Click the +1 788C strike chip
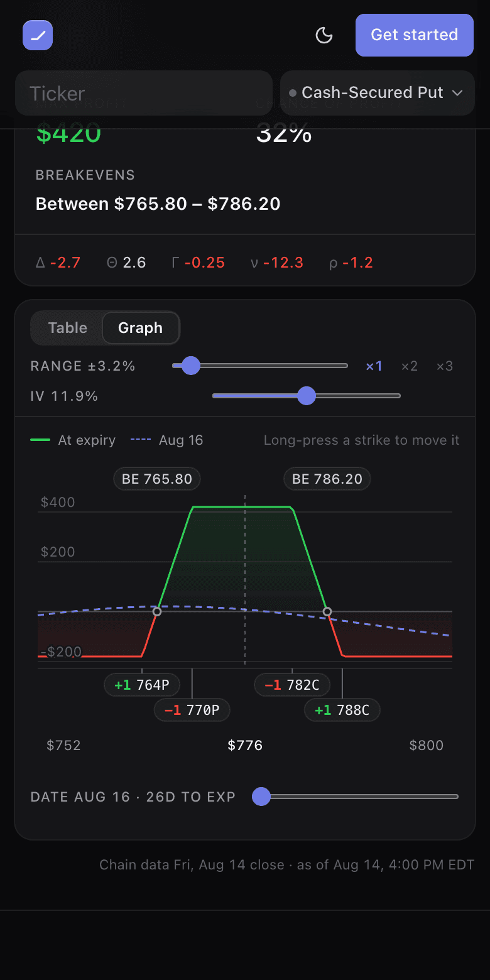Image resolution: width=490 pixels, height=980 pixels. click(342, 710)
